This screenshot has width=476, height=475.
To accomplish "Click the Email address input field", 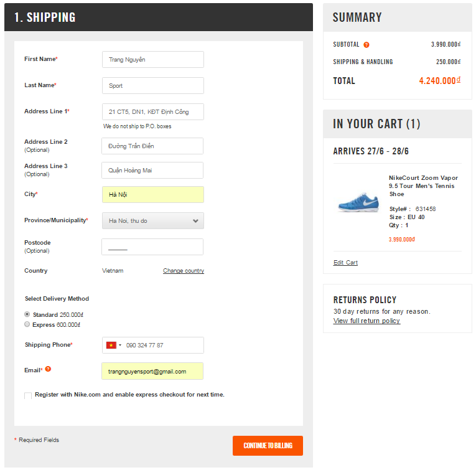I will coord(152,372).
